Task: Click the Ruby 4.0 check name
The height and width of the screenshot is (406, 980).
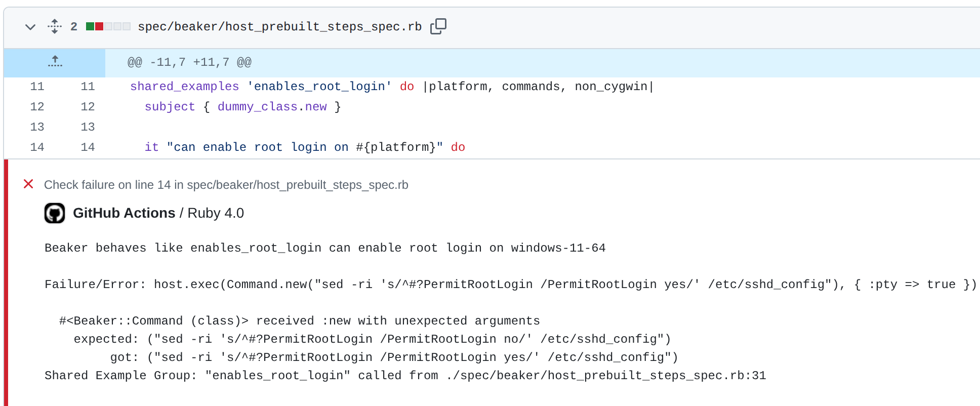Action: 216,213
